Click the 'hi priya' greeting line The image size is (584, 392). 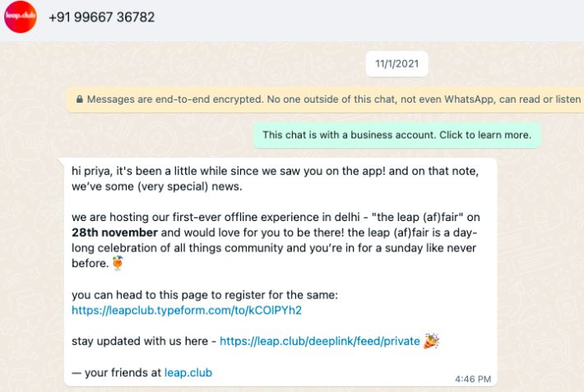(x=276, y=171)
